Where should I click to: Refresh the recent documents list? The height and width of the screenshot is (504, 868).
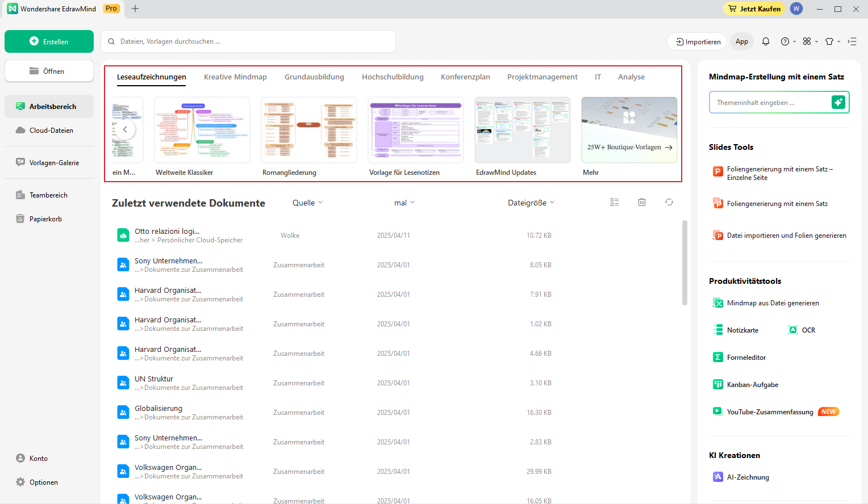669,202
